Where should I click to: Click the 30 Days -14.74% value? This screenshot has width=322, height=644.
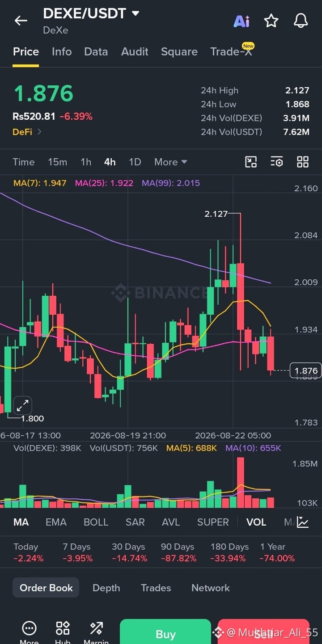tap(129, 558)
